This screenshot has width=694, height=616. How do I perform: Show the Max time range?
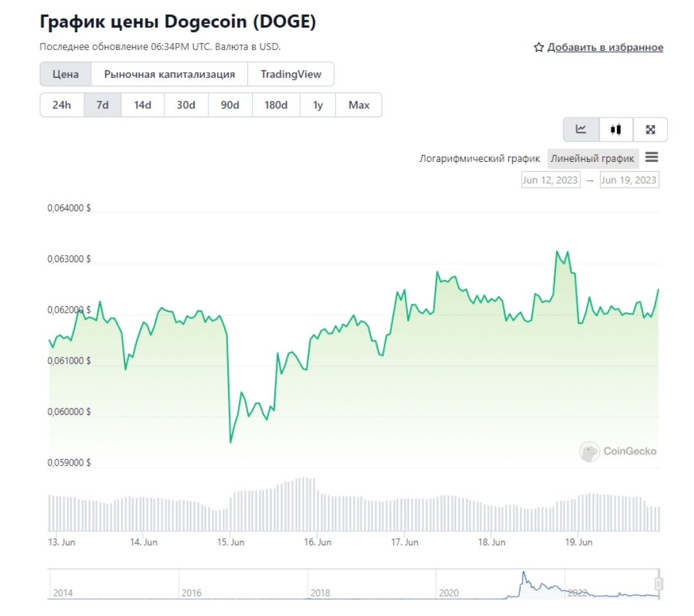[x=359, y=105]
